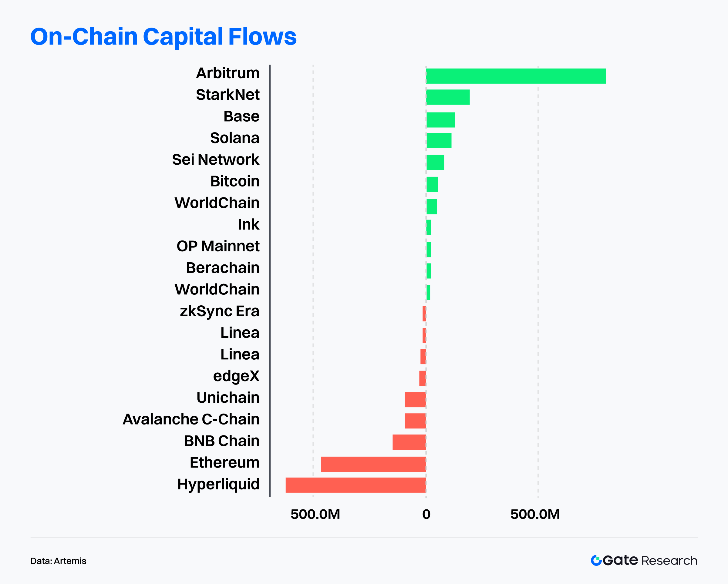The width and height of the screenshot is (728, 584).
Task: Click the 0 axis tick label
Action: (426, 514)
